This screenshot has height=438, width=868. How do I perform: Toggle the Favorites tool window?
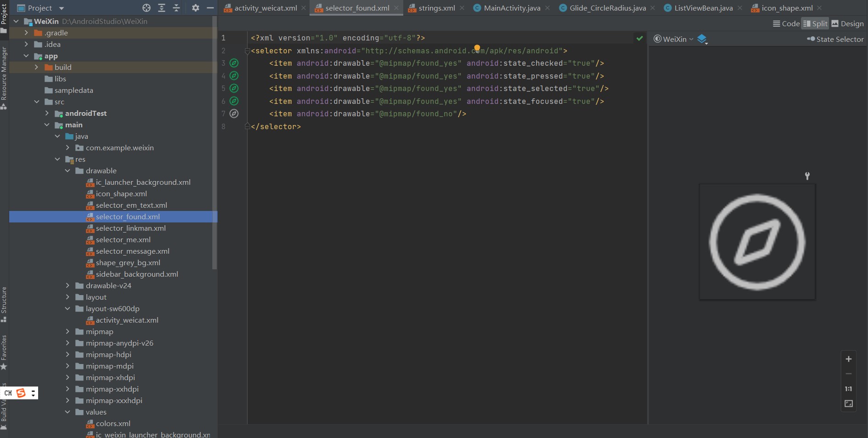4,353
